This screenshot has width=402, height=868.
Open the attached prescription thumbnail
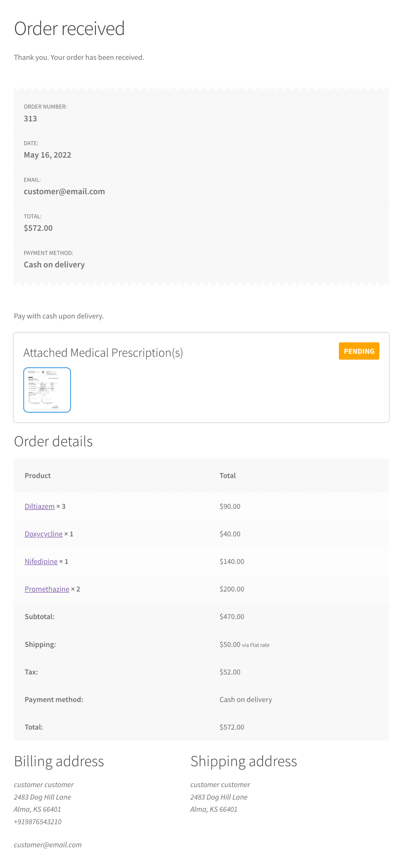[47, 390]
